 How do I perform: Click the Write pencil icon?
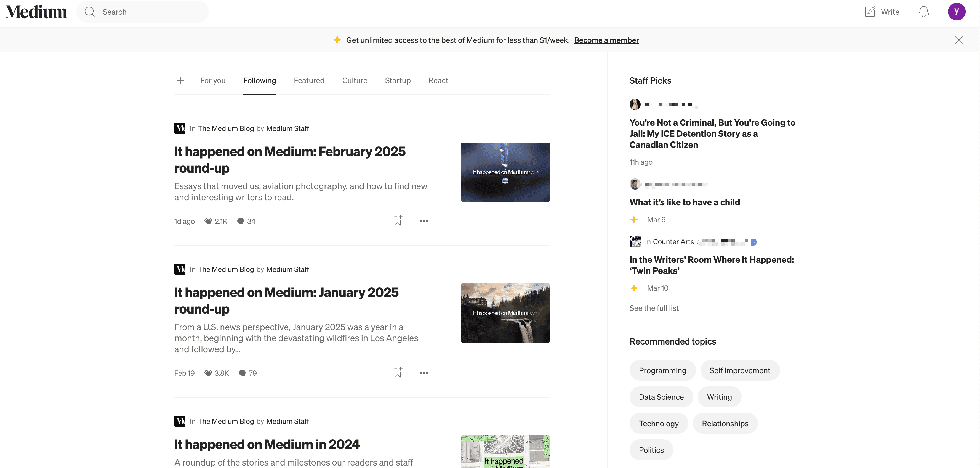click(870, 11)
